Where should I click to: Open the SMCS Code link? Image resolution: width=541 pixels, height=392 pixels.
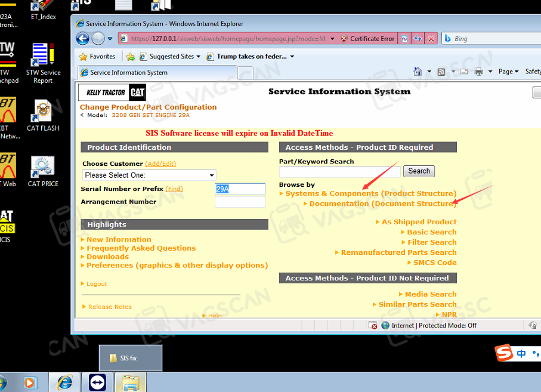[x=435, y=263]
